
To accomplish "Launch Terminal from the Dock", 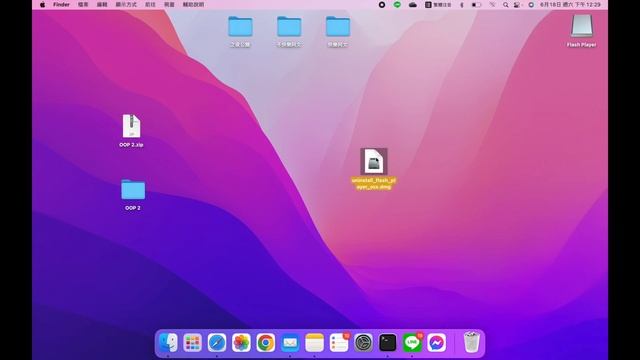I will point(387,342).
